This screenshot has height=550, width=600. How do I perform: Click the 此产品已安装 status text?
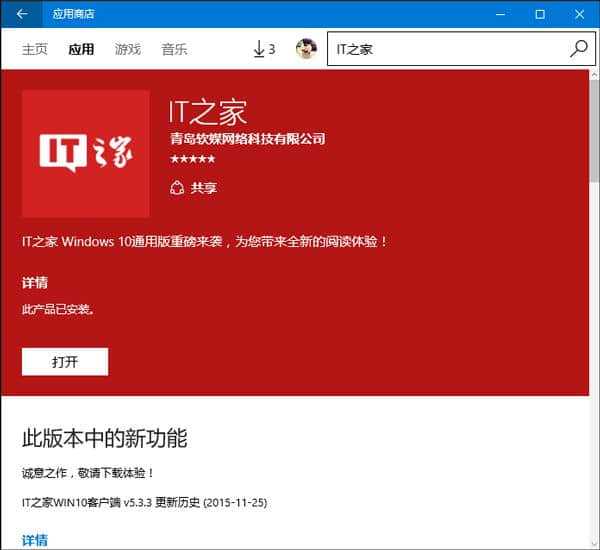(x=58, y=309)
